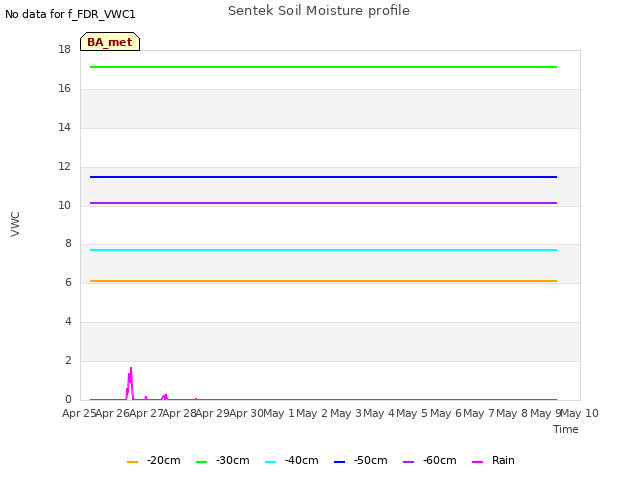Click the May 10 x-axis tick label
Screen dimensions: 640x480
click(580, 413)
